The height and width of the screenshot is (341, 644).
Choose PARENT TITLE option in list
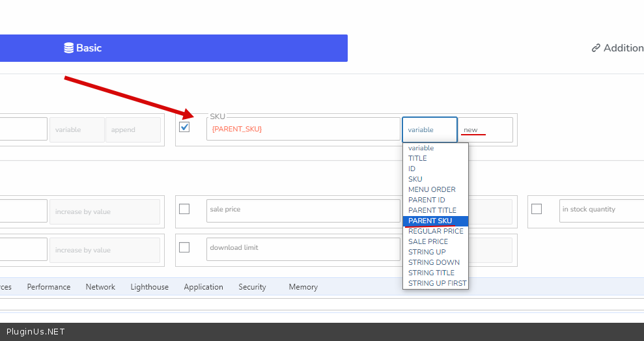432,210
